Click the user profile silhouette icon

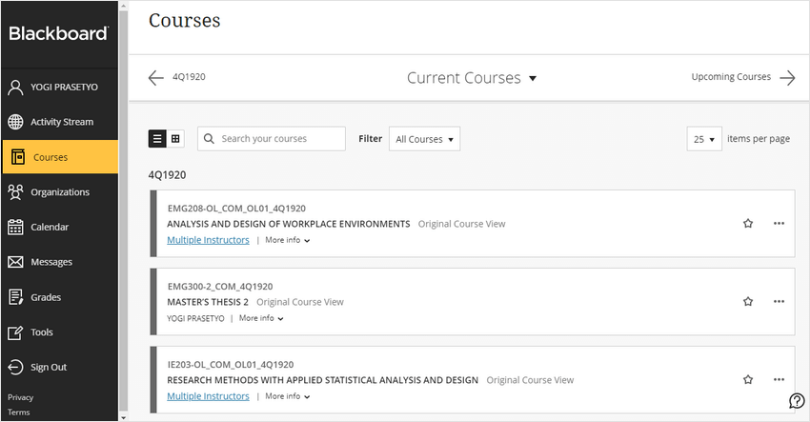coord(15,87)
